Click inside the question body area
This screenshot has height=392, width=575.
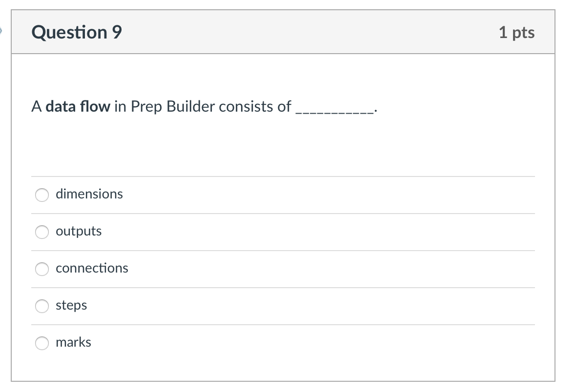pyautogui.click(x=283, y=146)
